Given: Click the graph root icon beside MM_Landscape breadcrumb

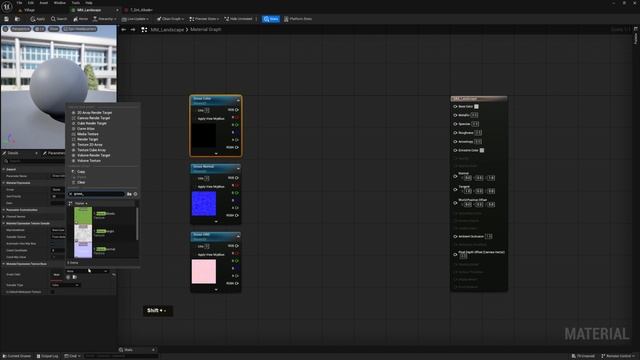Looking at the screenshot, I should [144, 29].
